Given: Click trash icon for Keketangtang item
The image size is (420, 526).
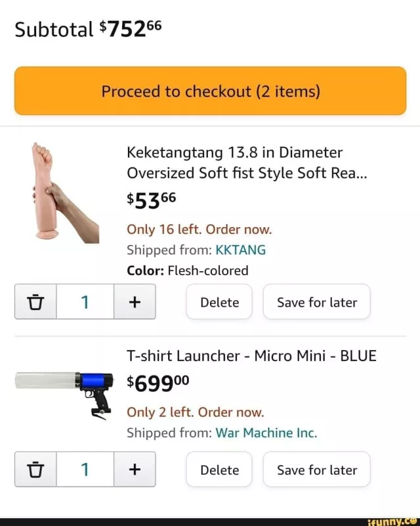Looking at the screenshot, I should (x=35, y=302).
